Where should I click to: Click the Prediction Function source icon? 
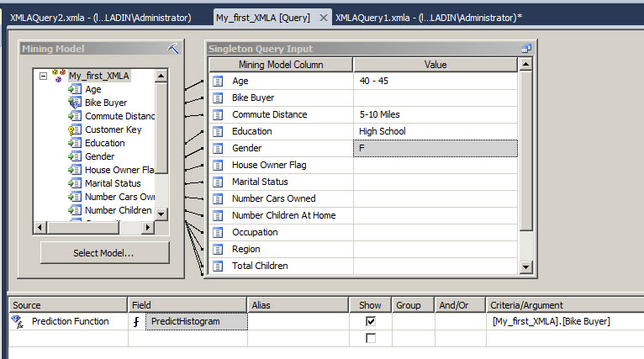(x=18, y=321)
